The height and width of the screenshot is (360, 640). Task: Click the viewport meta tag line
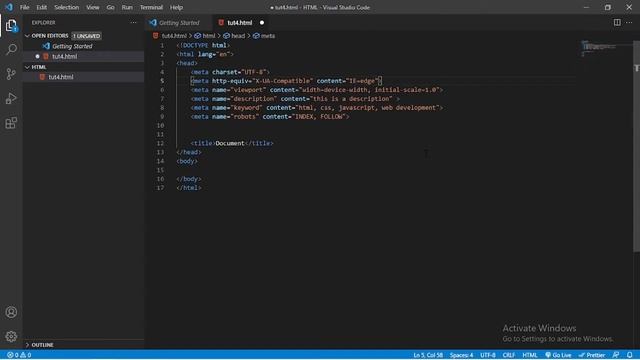(317, 90)
